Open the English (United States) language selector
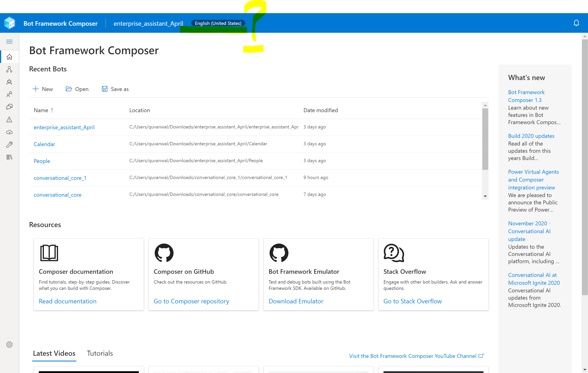The image size is (588, 373). pos(218,23)
